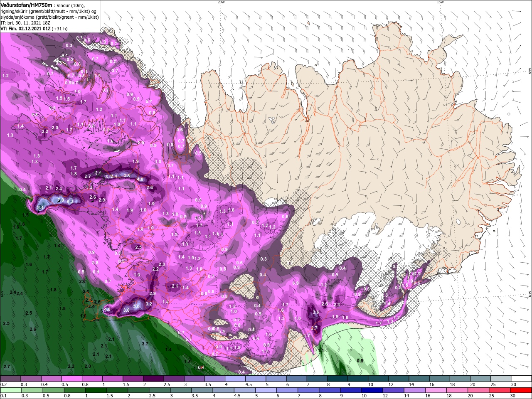Pick the slate blue 6 snow-scale swatch
Viewport: 532px width, 399px height.
point(296,379)
